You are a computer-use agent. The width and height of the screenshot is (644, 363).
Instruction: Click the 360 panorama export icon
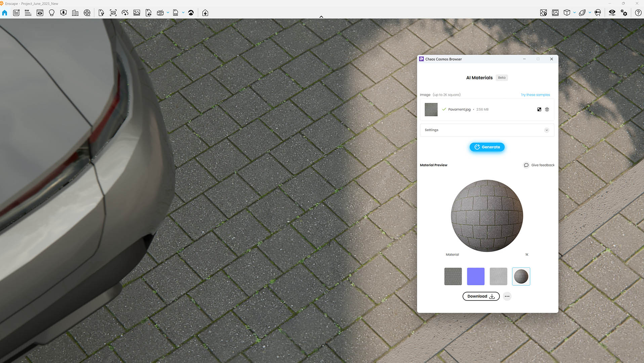pyautogui.click(x=160, y=13)
